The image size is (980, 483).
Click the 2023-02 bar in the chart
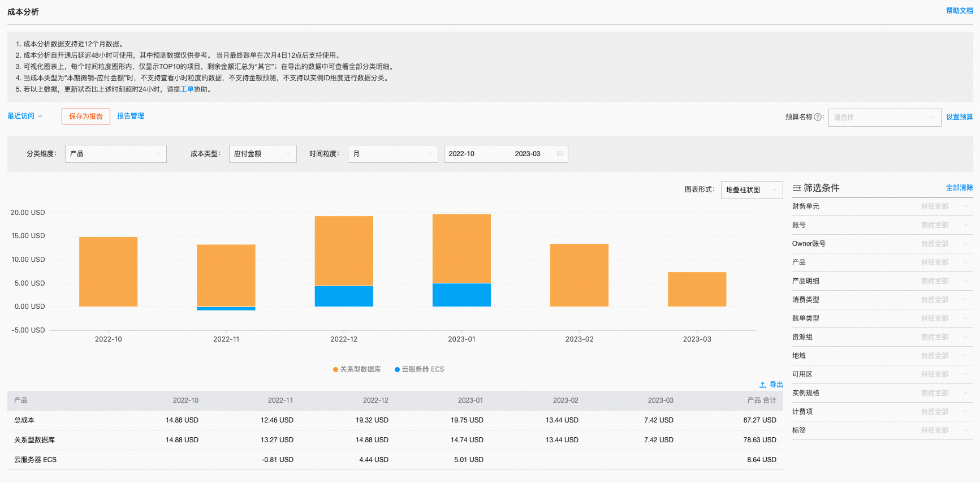point(579,275)
